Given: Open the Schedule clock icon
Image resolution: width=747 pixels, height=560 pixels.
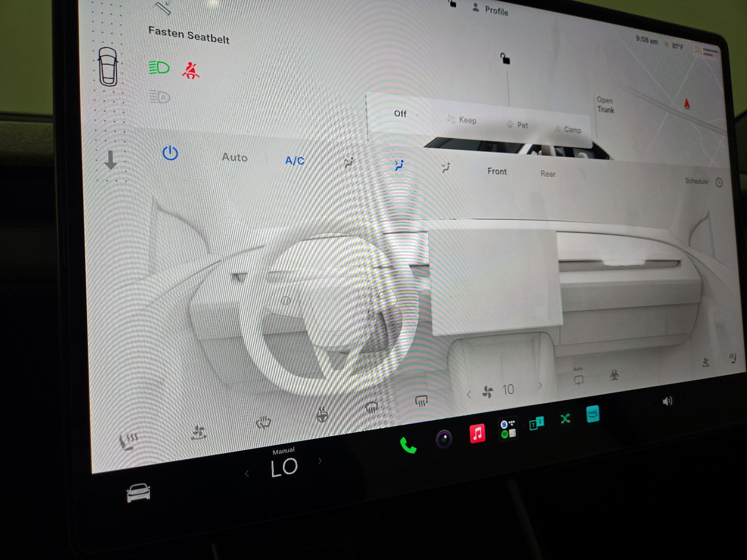Looking at the screenshot, I should pyautogui.click(x=719, y=182).
